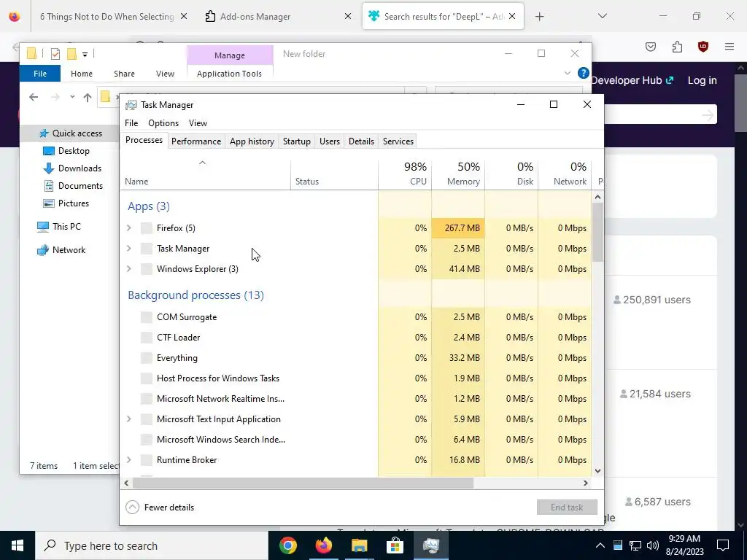Image resolution: width=747 pixels, height=560 pixels.
Task: Open the Firefox Save to Pocket icon
Action: (x=651, y=46)
